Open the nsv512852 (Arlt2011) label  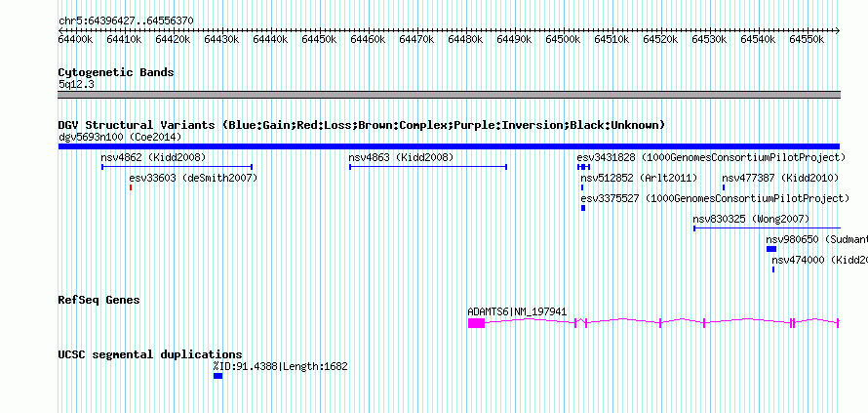(639, 178)
